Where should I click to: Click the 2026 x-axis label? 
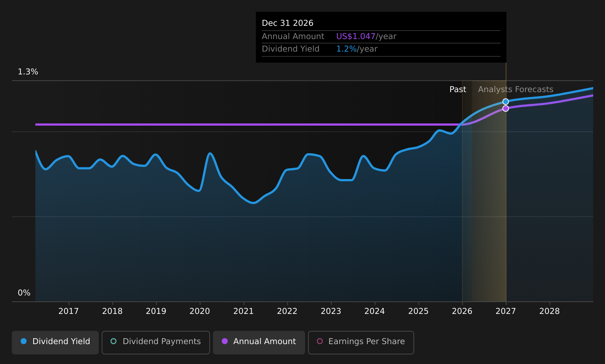462,311
